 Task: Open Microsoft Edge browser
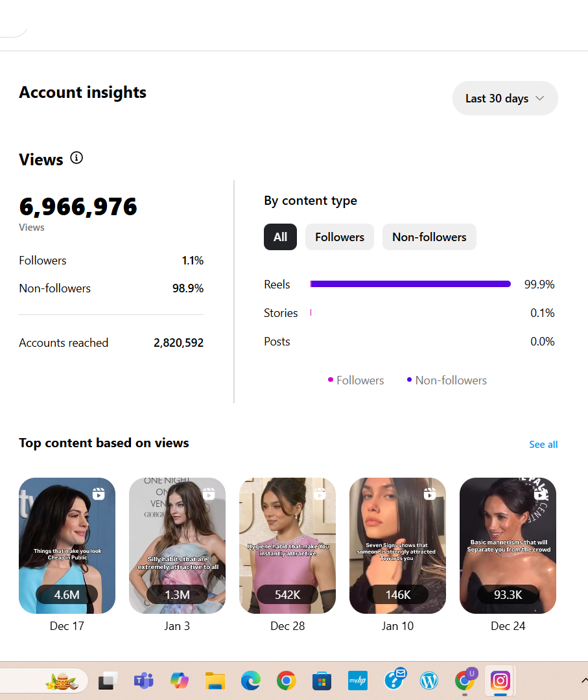pos(250,681)
